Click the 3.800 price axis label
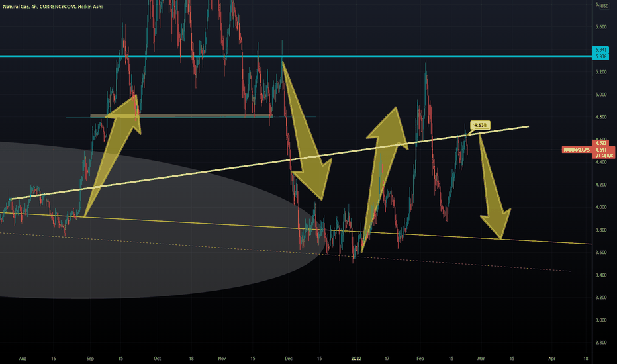 [x=601, y=230]
